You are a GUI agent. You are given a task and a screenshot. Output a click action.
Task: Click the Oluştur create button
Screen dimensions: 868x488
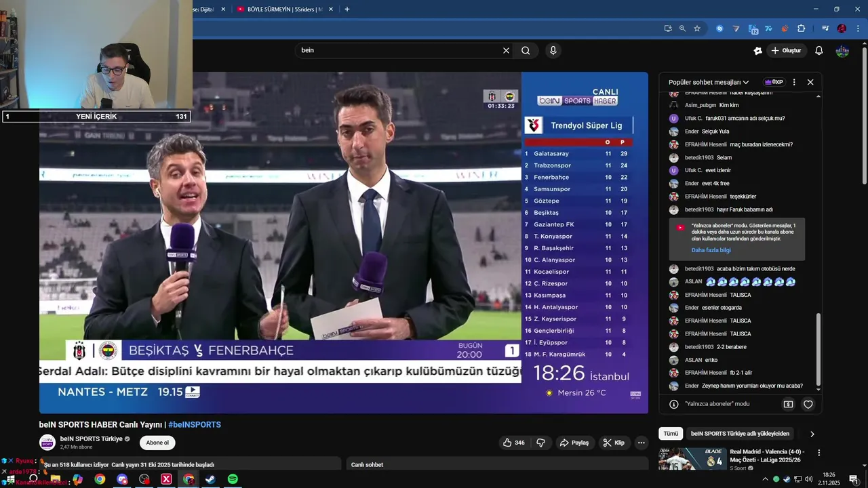pyautogui.click(x=786, y=50)
